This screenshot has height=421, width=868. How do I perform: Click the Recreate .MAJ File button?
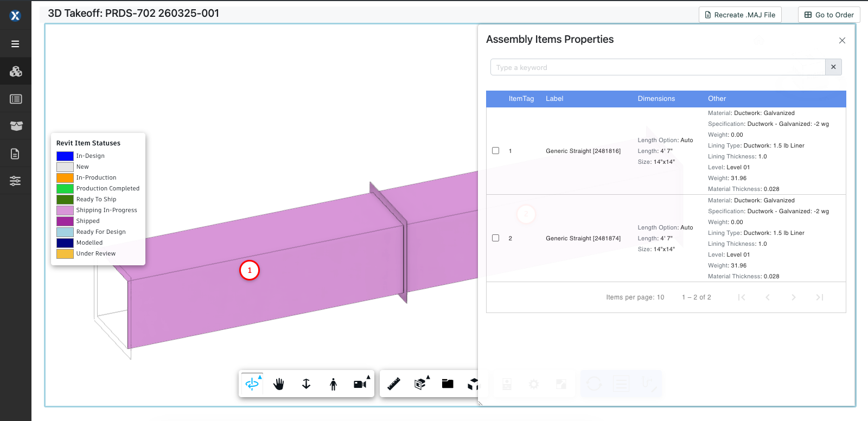coord(740,15)
